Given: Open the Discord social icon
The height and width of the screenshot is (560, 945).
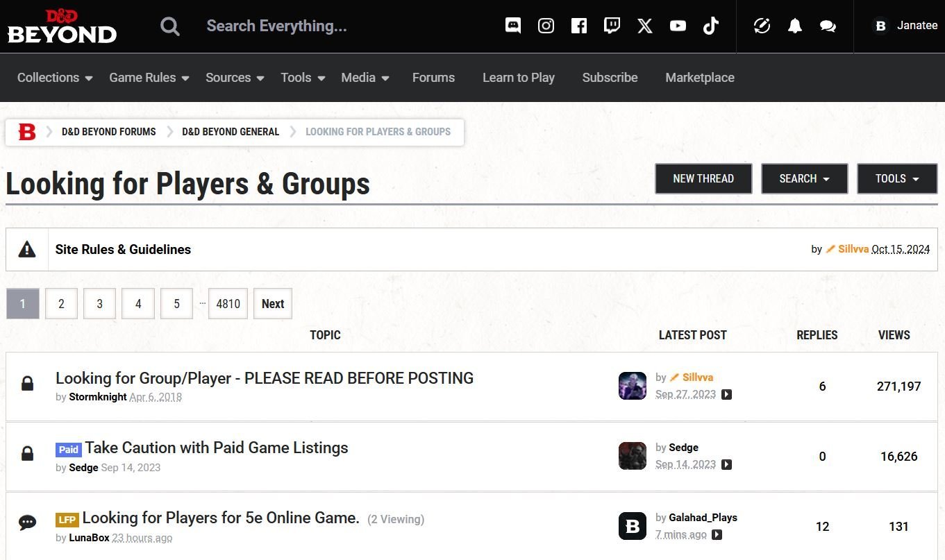Looking at the screenshot, I should click(x=513, y=26).
